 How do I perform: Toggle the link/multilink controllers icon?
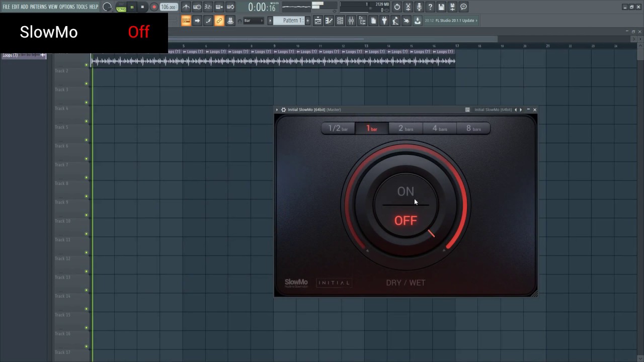coord(219,21)
